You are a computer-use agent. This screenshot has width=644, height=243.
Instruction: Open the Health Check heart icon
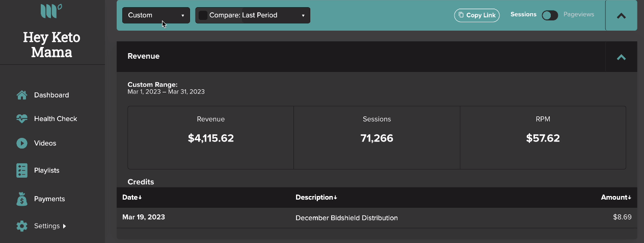pos(21,119)
